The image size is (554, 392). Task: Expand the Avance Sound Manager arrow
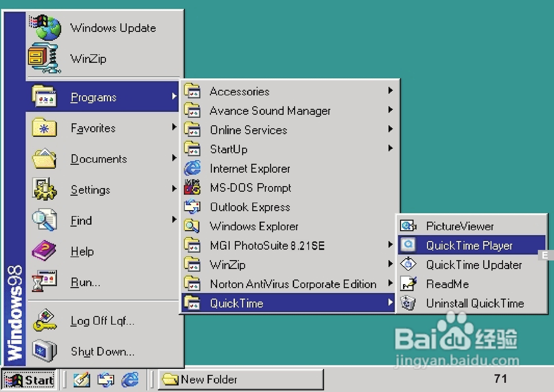click(x=390, y=110)
